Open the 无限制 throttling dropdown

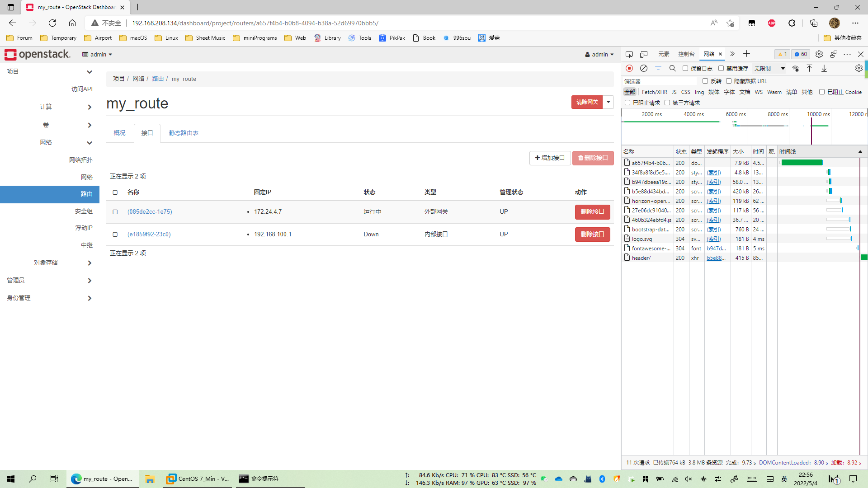click(x=769, y=68)
